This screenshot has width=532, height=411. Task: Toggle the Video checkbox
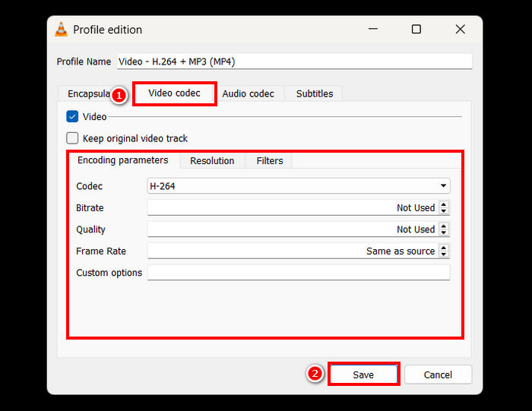coord(73,117)
